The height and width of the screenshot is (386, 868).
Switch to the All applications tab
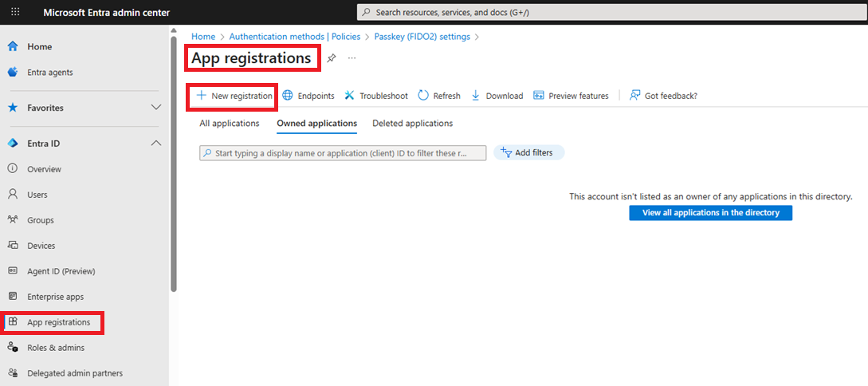pyautogui.click(x=230, y=124)
